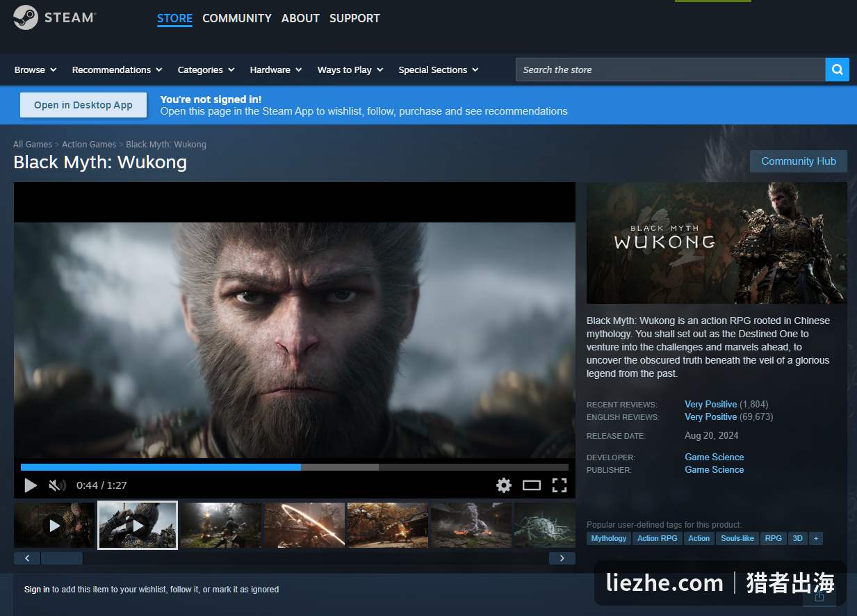Click Black Myth: Wukong breadcrumb
This screenshot has height=616, width=857.
point(166,145)
